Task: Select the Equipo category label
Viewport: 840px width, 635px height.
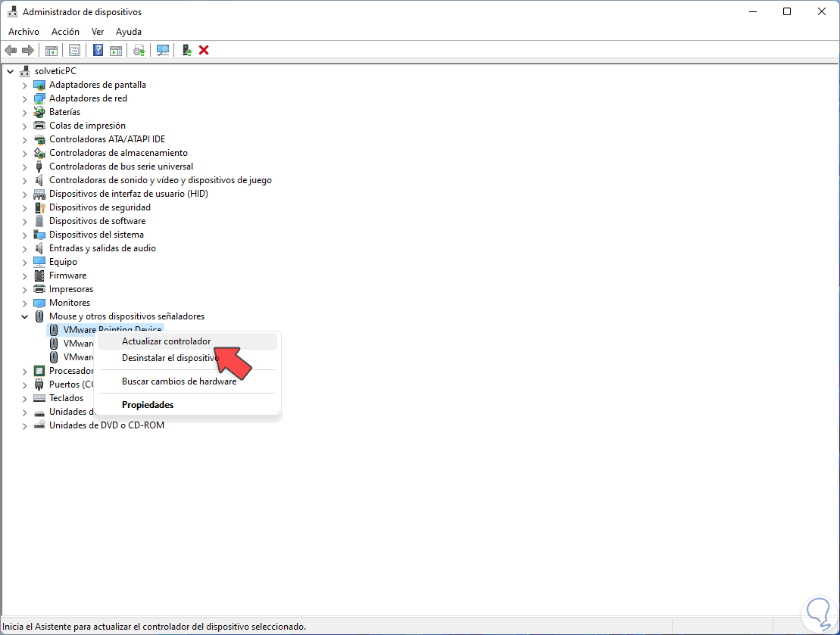Action: pyautogui.click(x=63, y=262)
